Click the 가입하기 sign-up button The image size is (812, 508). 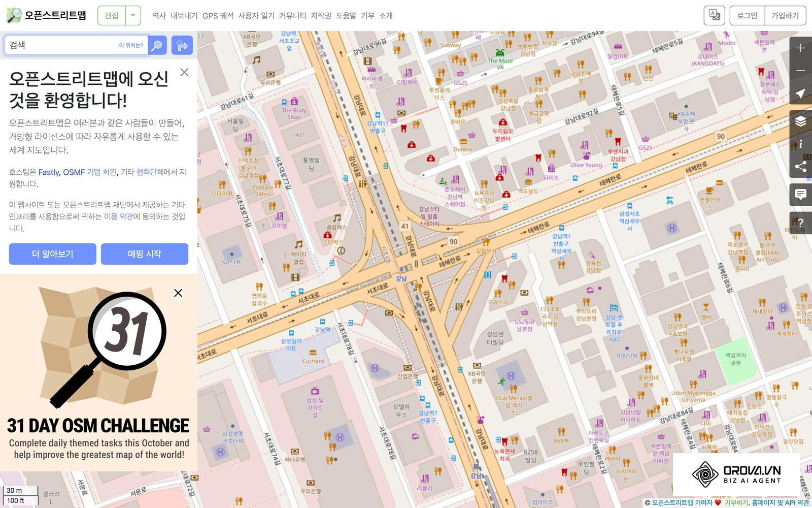(785, 15)
